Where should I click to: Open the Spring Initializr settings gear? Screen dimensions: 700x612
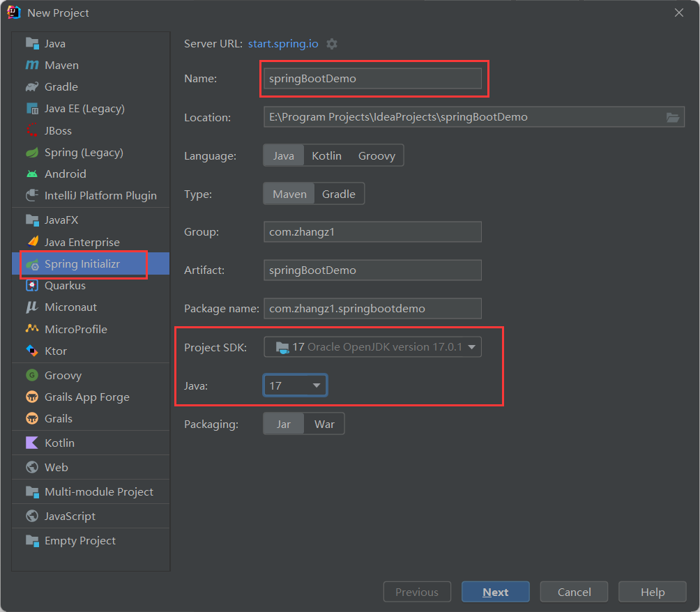[x=332, y=43]
